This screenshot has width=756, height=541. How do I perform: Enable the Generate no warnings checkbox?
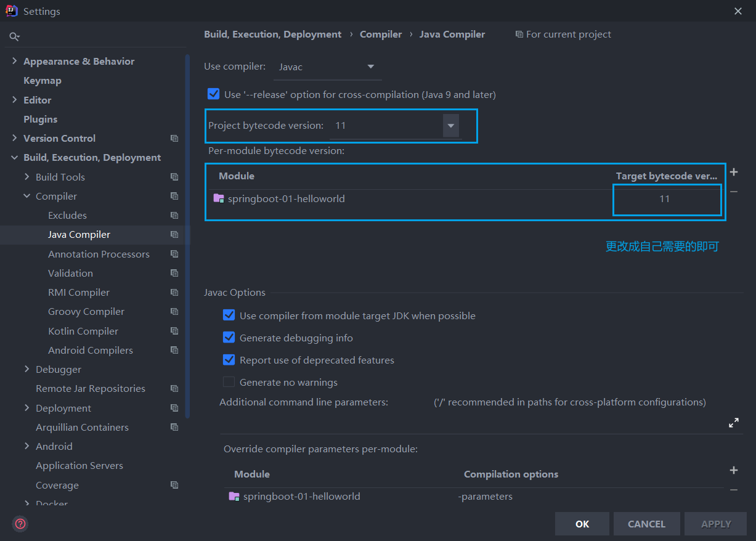pos(229,382)
